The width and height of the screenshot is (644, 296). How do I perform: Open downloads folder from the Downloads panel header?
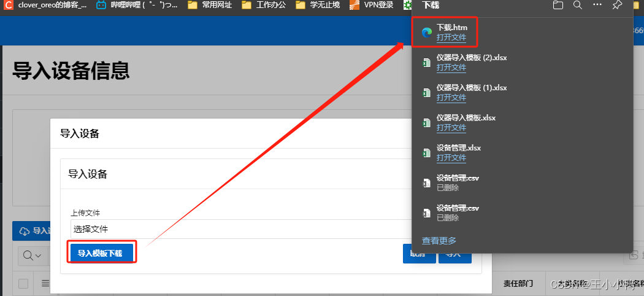(558, 5)
